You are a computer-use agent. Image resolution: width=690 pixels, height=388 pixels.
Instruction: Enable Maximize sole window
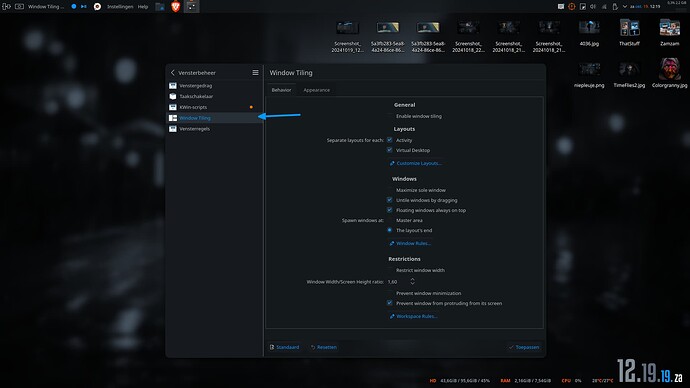(389, 190)
